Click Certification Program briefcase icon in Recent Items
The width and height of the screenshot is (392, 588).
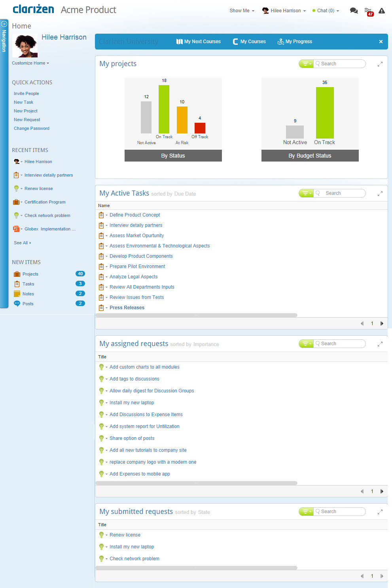16,202
